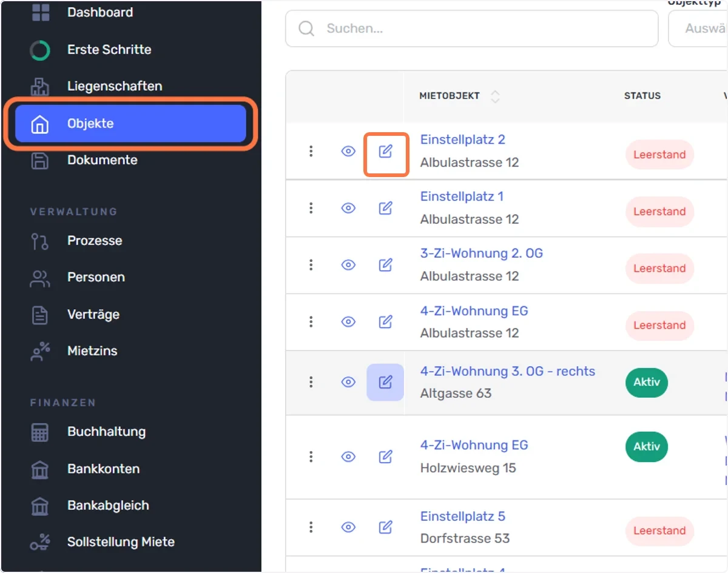The width and height of the screenshot is (728, 573).
Task: Open the editor for 3-Zi-Wohnung 2. OG
Action: click(385, 265)
